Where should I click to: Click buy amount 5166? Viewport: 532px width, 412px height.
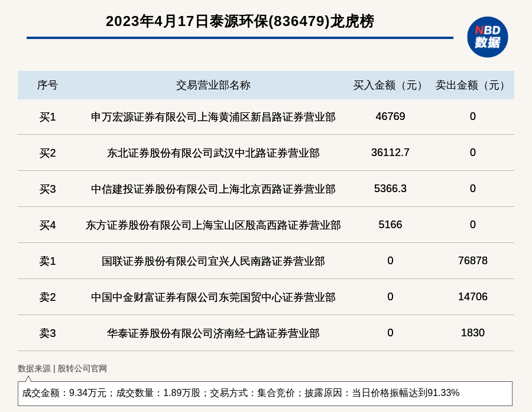tap(390, 225)
